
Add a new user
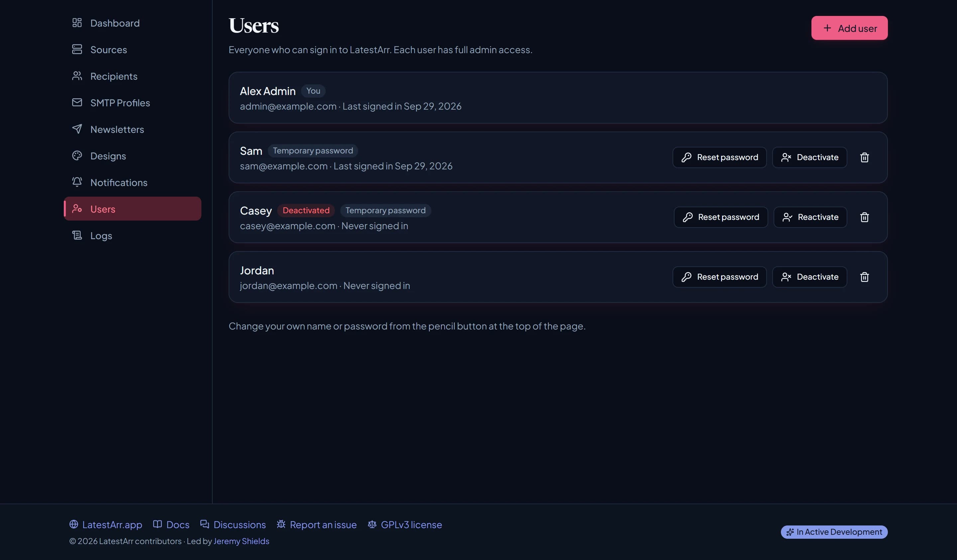(850, 28)
